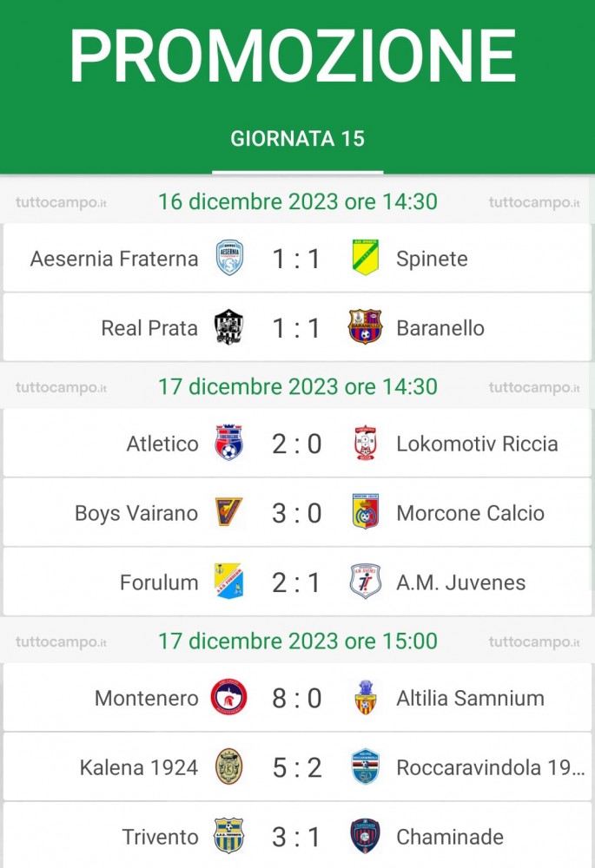This screenshot has width=595, height=868.
Task: Click the Spinete yellow-green crest
Action: point(366,258)
